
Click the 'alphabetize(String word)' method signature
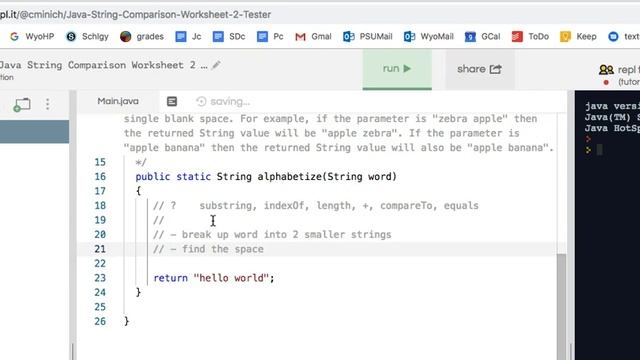[x=327, y=177]
